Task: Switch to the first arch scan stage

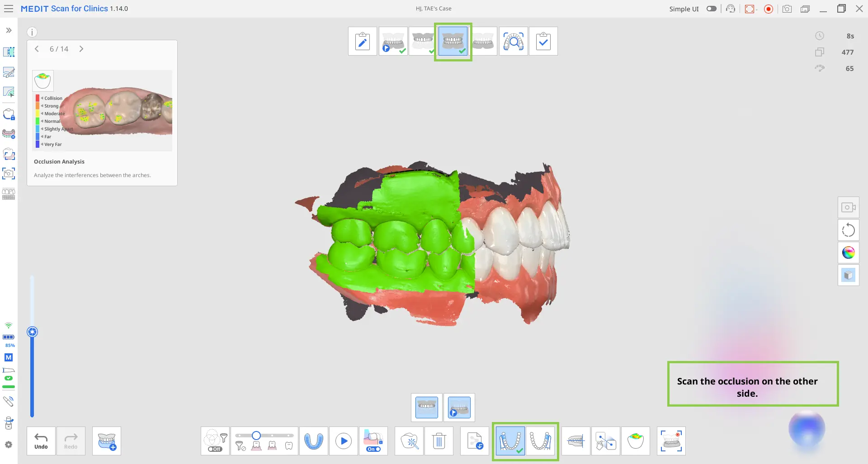Action: coord(393,41)
